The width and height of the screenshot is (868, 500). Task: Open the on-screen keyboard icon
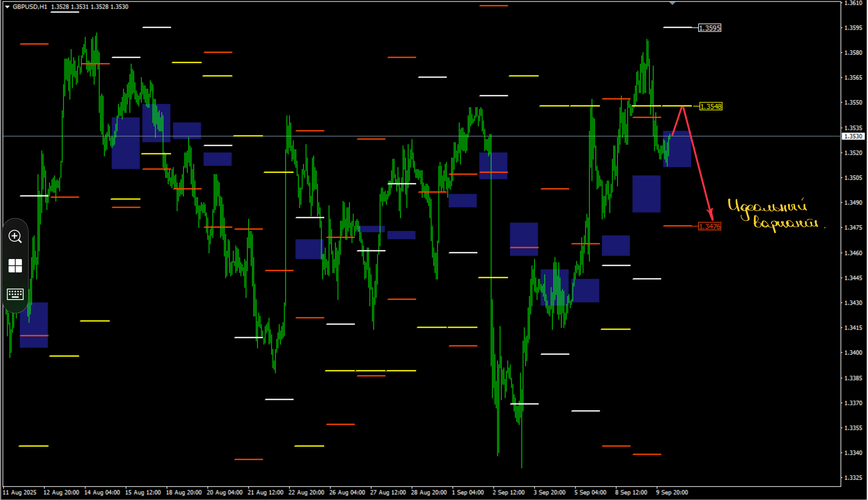pos(15,294)
